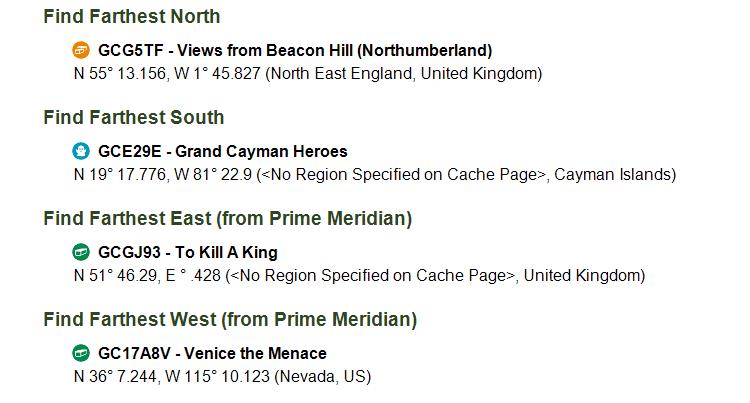
Task: Select Find Farthest West heading
Action: 230,319
